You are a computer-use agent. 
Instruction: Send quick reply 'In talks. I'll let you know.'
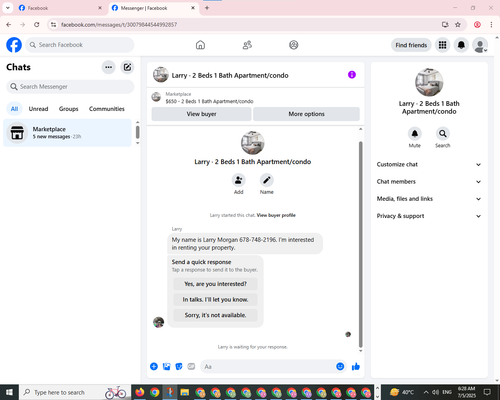pos(215,300)
